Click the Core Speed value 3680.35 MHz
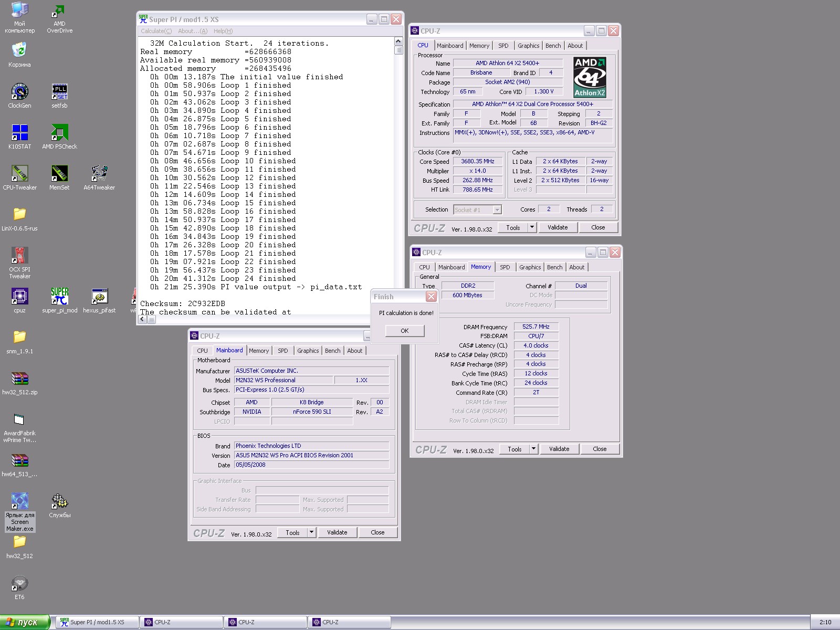The image size is (840, 630). tap(478, 161)
